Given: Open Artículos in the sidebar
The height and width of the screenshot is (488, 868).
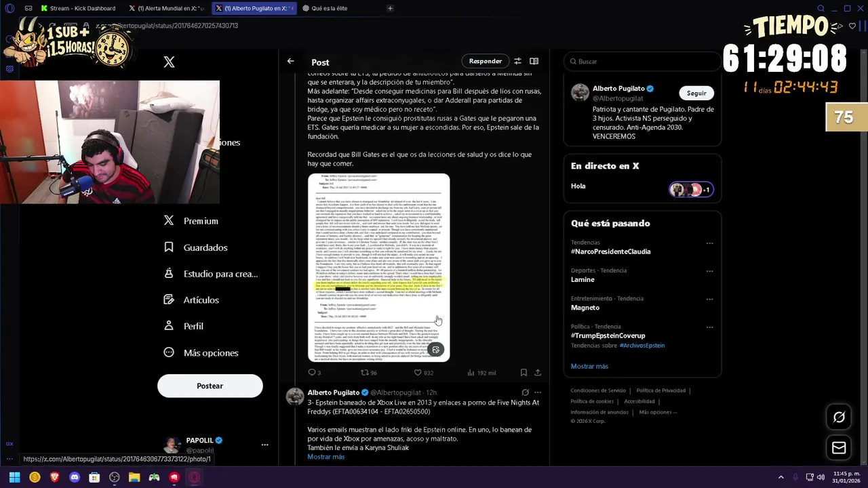Looking at the screenshot, I should pos(192,300).
